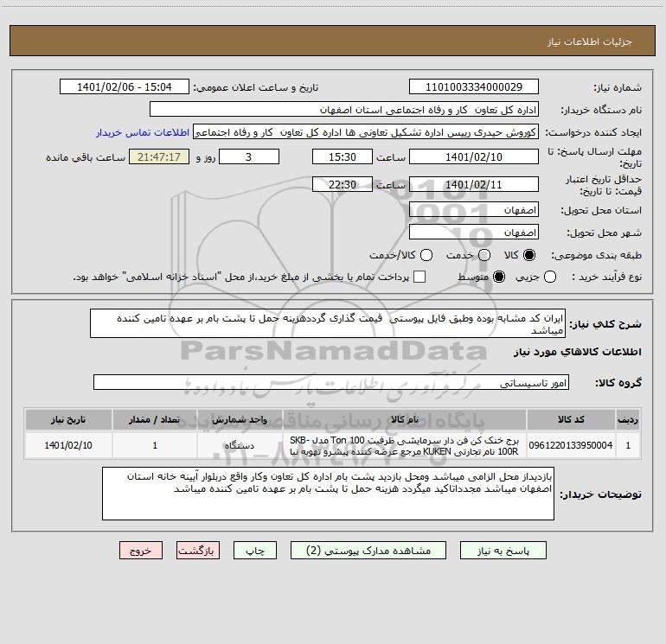Open مشاهده مدارک پیوستی (2) button

[368, 551]
